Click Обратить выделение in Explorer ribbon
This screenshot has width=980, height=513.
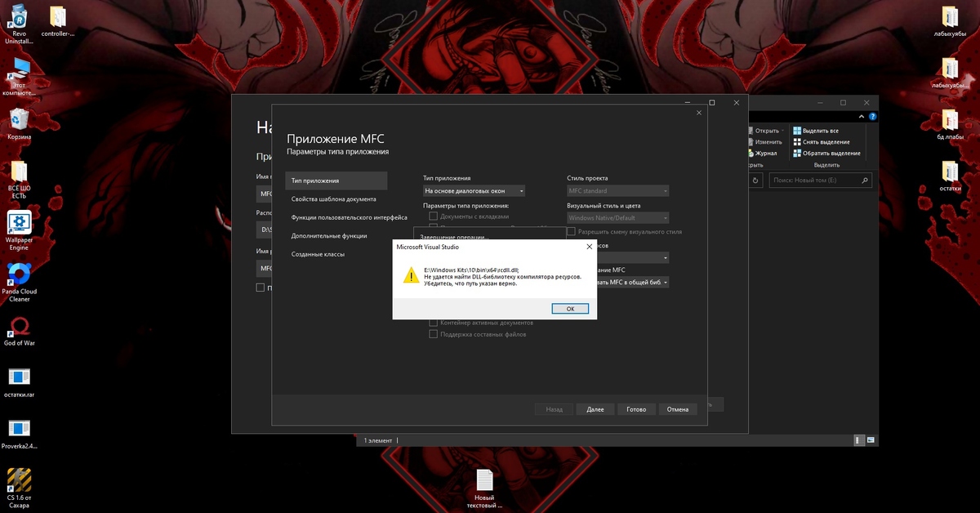click(825, 153)
